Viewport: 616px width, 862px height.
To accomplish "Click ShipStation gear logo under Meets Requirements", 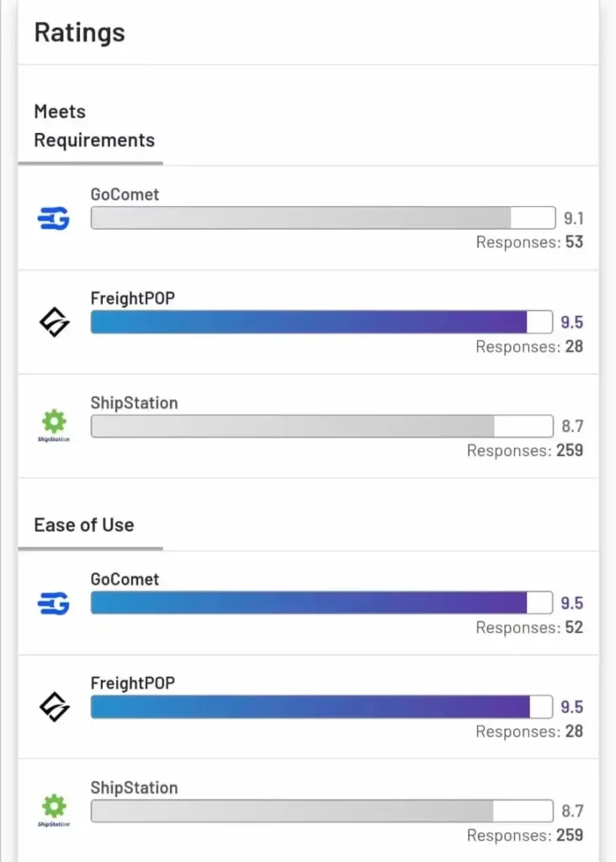I will tap(54, 425).
